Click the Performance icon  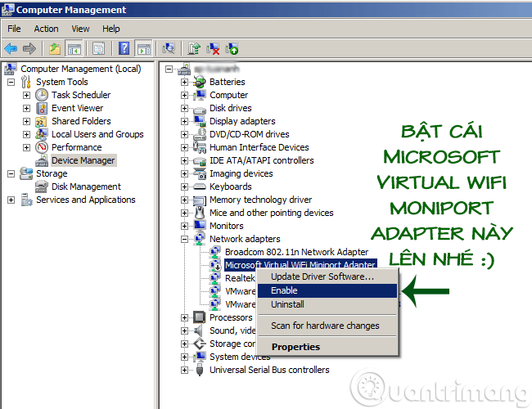[x=42, y=147]
